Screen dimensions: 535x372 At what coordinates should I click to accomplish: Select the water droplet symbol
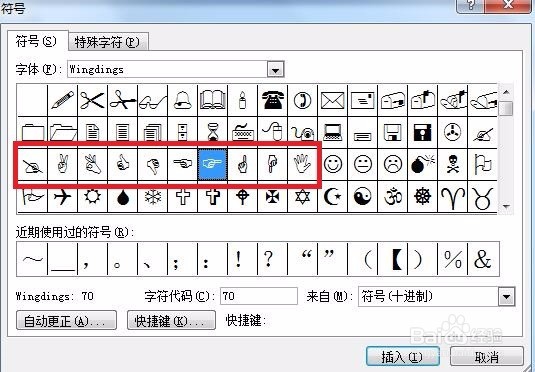(x=122, y=197)
